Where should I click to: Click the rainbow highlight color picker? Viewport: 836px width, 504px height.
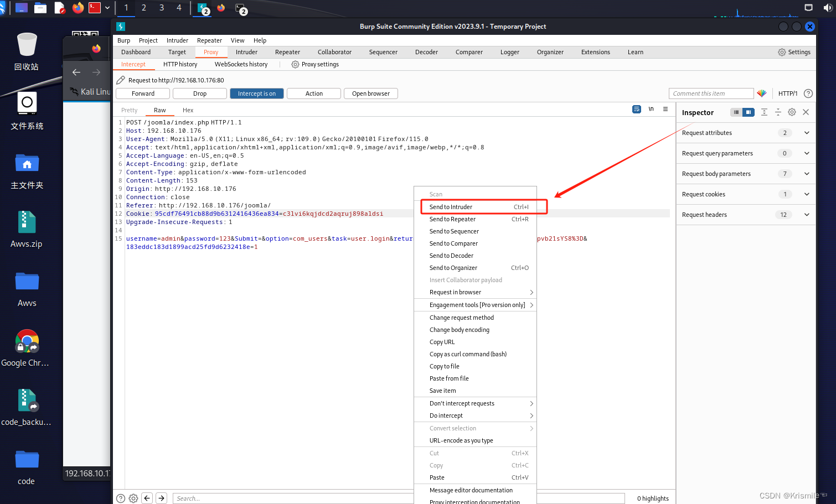click(x=762, y=93)
